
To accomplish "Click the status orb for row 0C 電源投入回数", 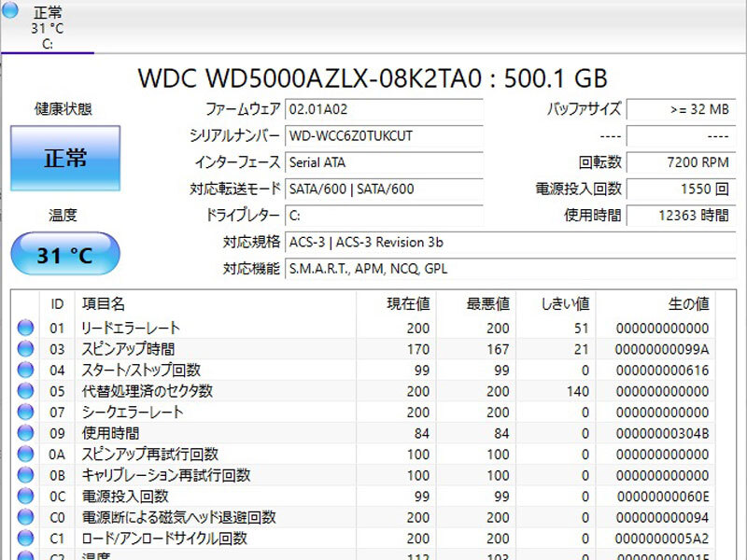I will [x=25, y=496].
